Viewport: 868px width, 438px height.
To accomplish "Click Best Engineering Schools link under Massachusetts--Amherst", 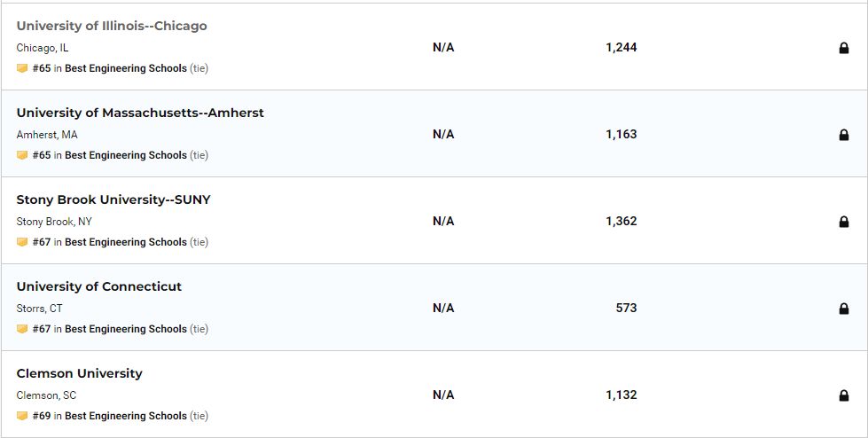I will click(126, 155).
